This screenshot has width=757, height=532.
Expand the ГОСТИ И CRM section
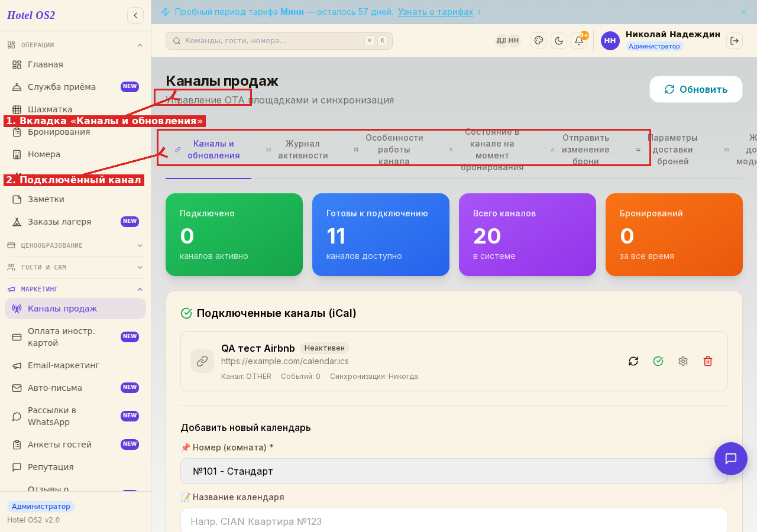point(75,267)
